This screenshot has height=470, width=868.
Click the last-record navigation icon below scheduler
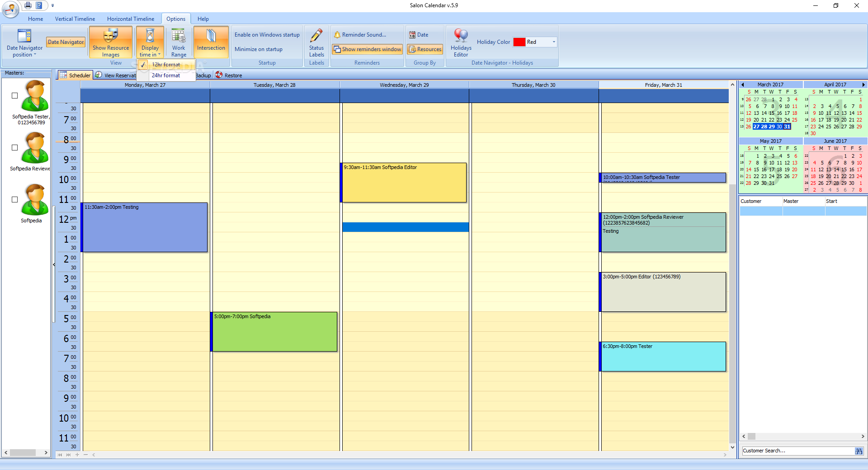(69, 455)
